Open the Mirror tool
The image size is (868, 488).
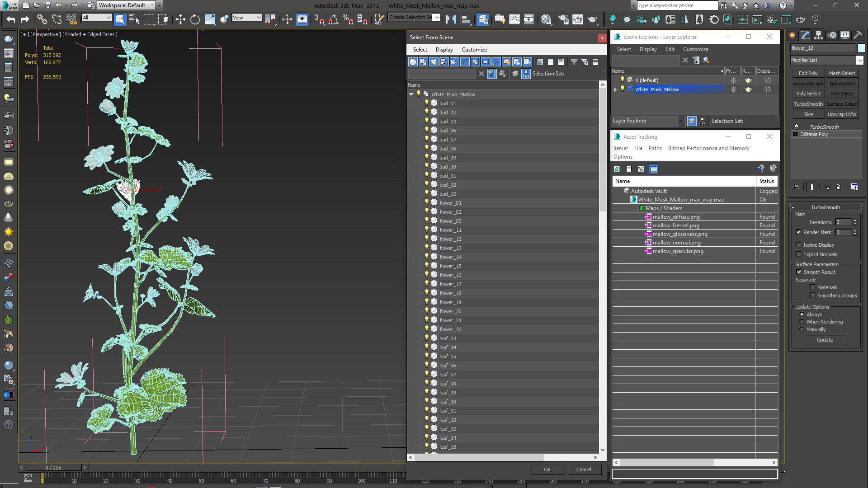pyautogui.click(x=451, y=19)
